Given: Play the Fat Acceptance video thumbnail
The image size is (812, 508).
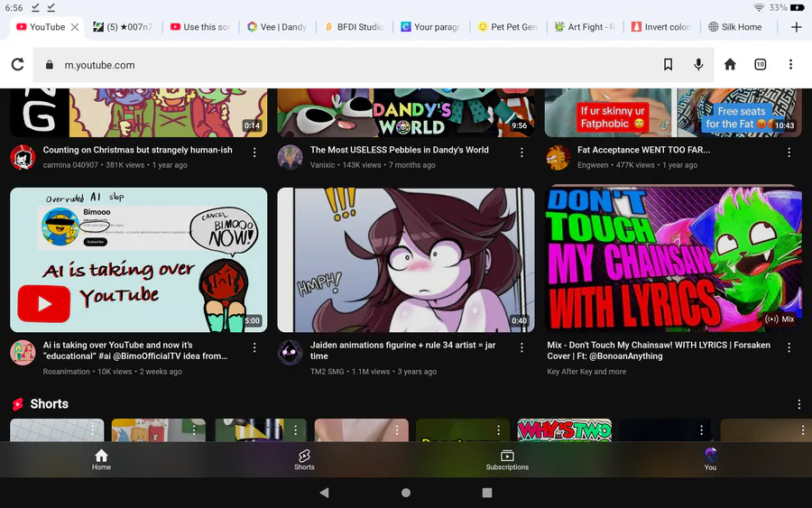Looking at the screenshot, I should (x=673, y=113).
